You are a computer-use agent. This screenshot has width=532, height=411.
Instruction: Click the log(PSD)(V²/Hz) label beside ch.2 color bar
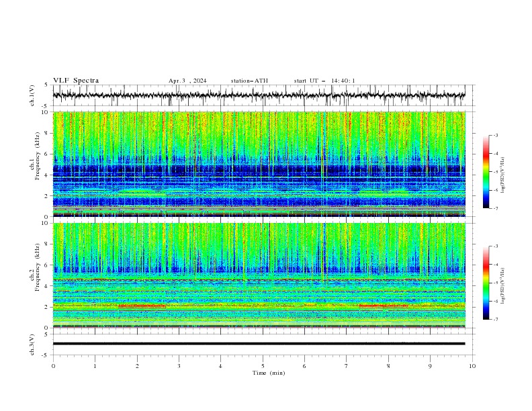click(x=502, y=286)
